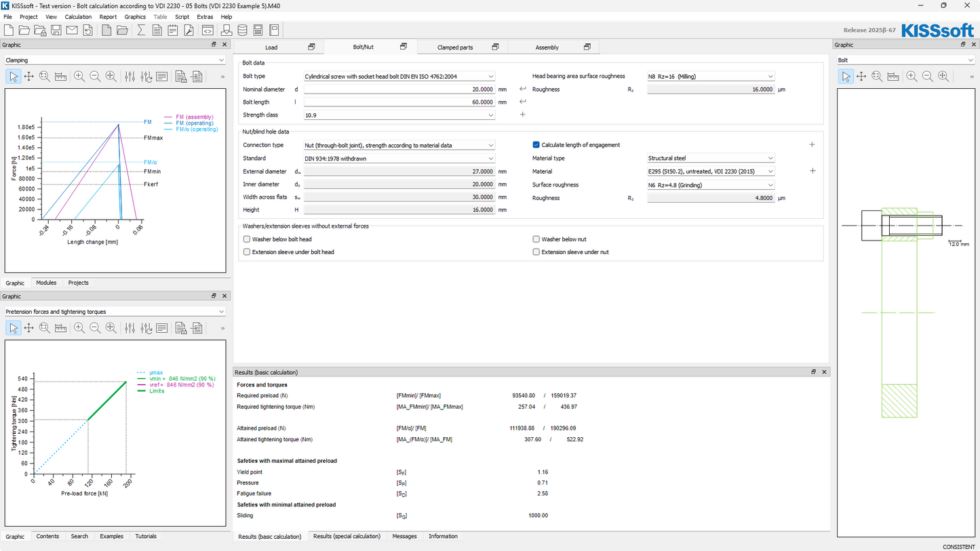Open the database tool icon in toolbar
980x551 pixels.
click(x=242, y=30)
